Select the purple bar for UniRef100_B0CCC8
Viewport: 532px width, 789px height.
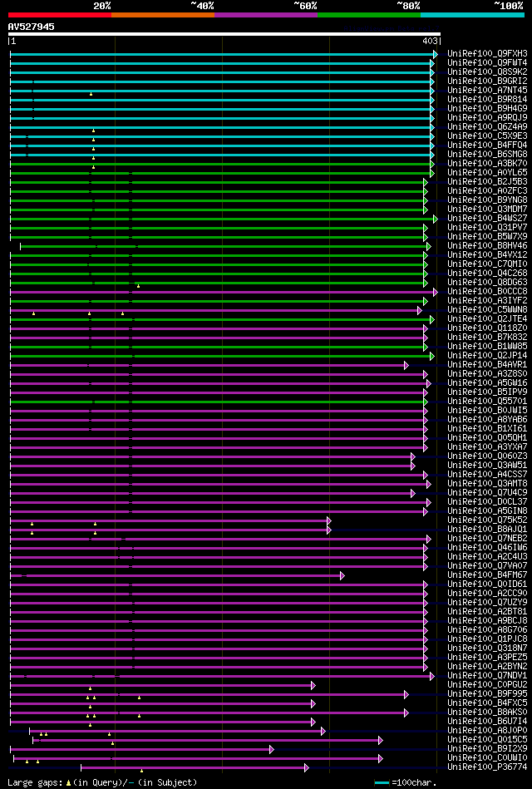pyautogui.click(x=222, y=292)
